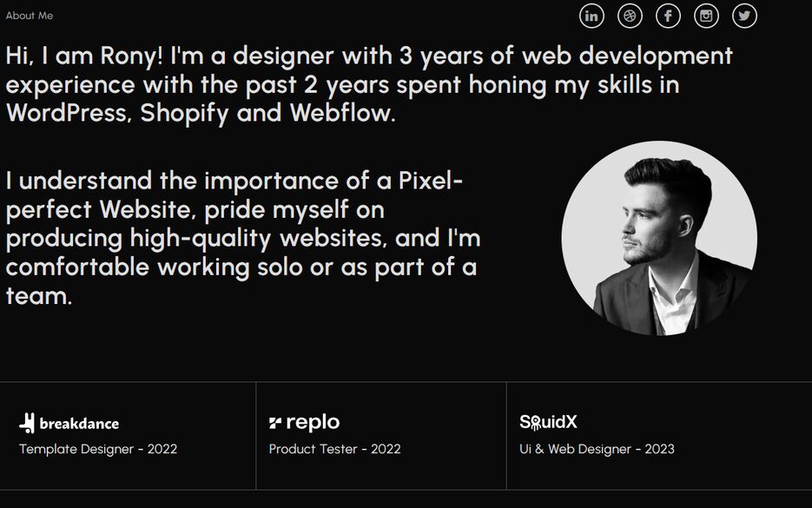Open the LinkedIn social profile icon
Image resolution: width=812 pixels, height=508 pixels.
pos(591,16)
